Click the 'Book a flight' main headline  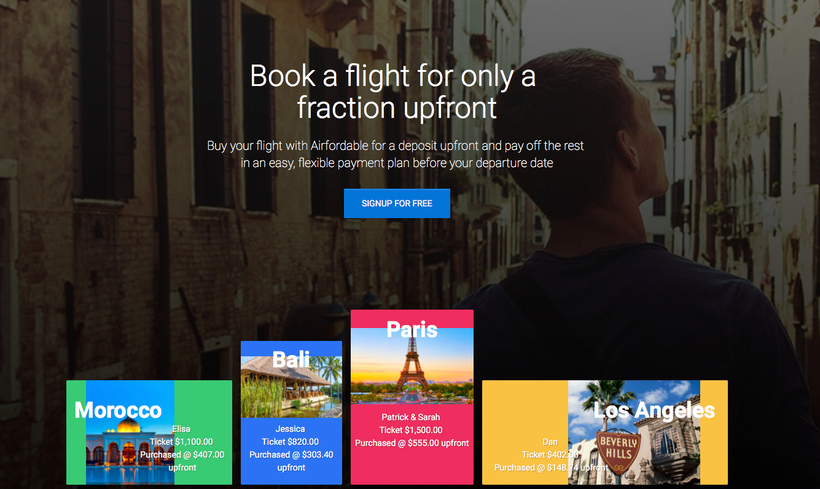click(393, 92)
